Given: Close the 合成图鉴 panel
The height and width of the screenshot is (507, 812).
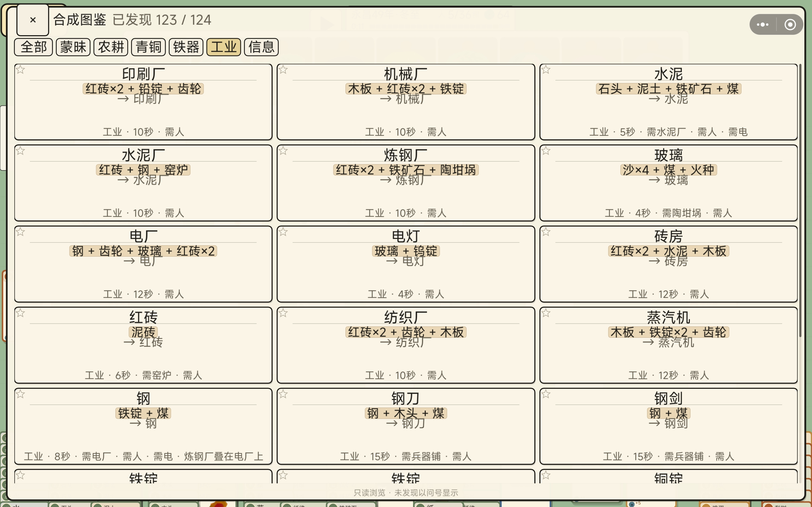Looking at the screenshot, I should (33, 20).
